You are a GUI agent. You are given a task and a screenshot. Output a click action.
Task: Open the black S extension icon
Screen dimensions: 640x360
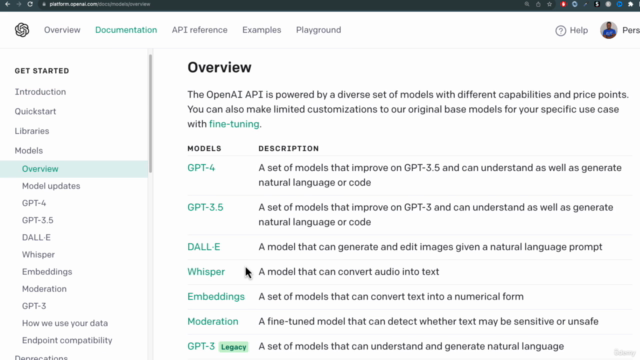coord(597,4)
